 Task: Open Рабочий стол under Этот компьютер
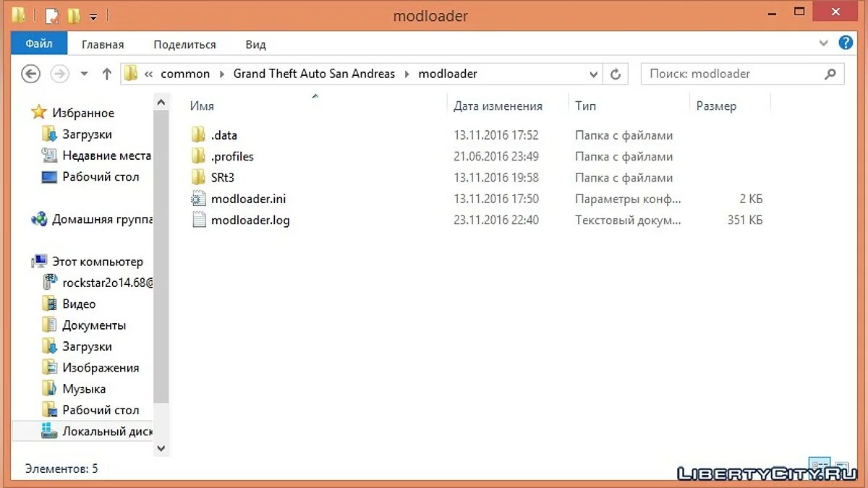point(101,410)
